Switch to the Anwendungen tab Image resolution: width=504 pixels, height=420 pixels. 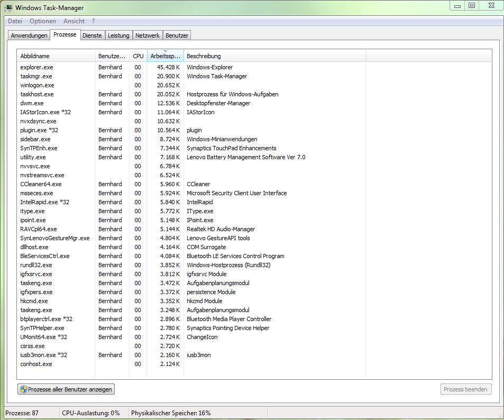tap(29, 35)
